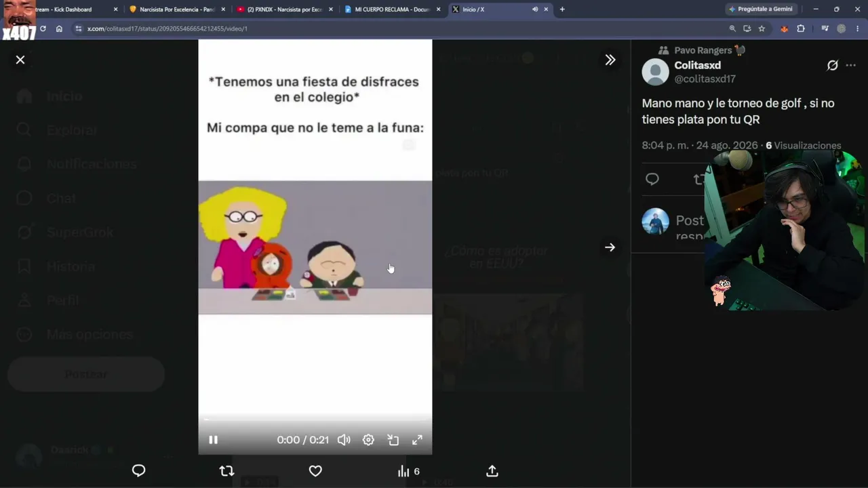Screen dimensions: 868x488
Task: Open the install app icon in the address bar
Action: click(747, 28)
